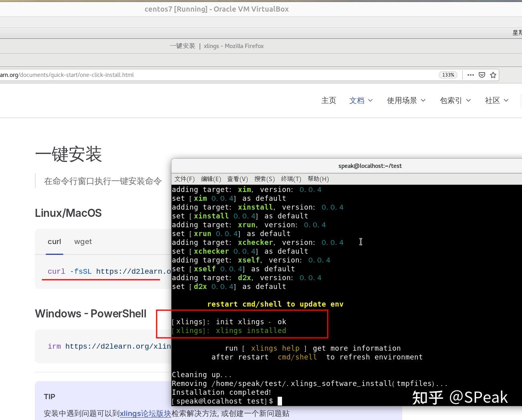Open the page actions (•••) menu
Screen dimensions: 522x420
tap(470, 75)
